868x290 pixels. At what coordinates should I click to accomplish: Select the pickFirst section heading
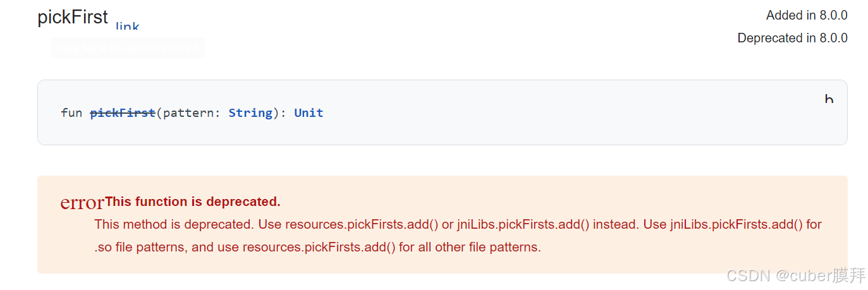click(x=73, y=17)
